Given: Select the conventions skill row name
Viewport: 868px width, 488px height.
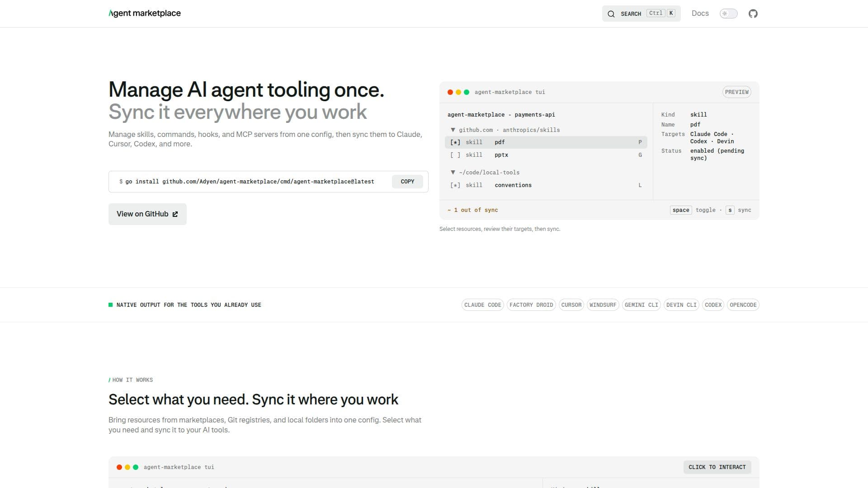Looking at the screenshot, I should (513, 185).
